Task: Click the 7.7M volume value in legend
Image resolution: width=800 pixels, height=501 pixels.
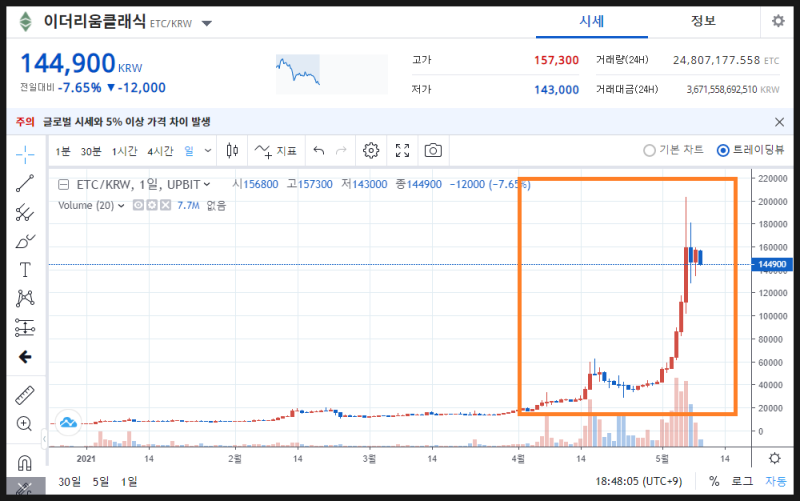Action: pyautogui.click(x=188, y=205)
